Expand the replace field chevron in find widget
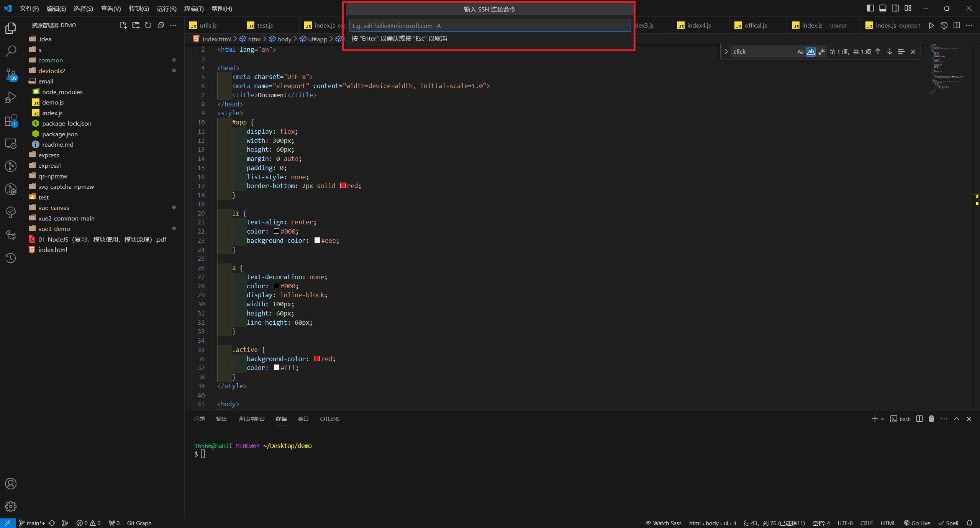 coord(726,52)
